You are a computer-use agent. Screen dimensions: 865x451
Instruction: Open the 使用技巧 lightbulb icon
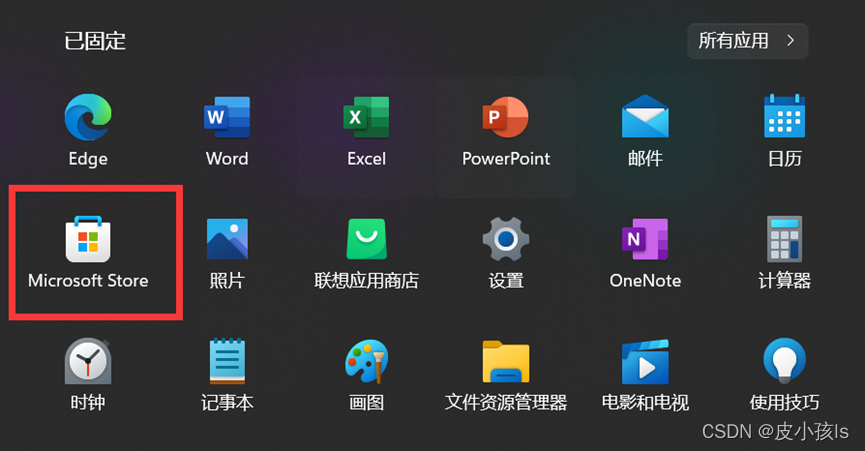click(784, 361)
